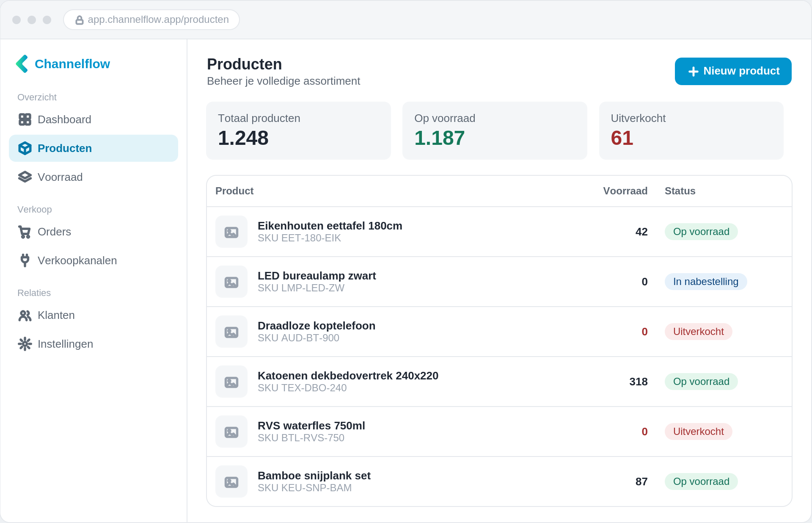Open the Bamboe snijplank set row

point(499,481)
